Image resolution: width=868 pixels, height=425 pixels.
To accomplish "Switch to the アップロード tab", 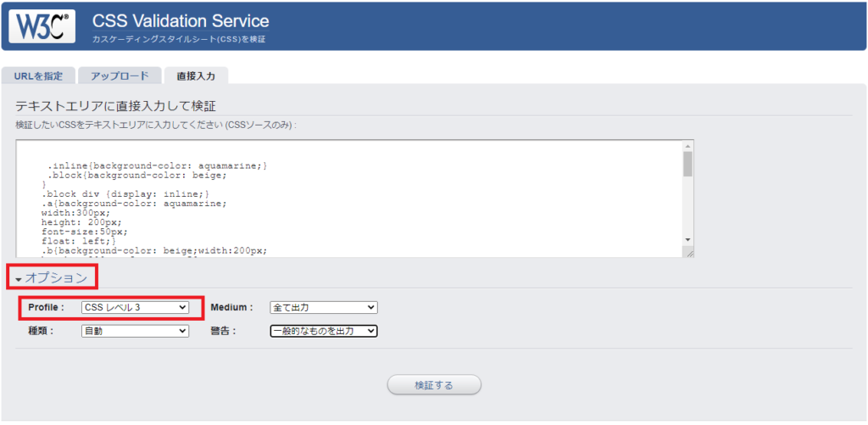I will [120, 75].
